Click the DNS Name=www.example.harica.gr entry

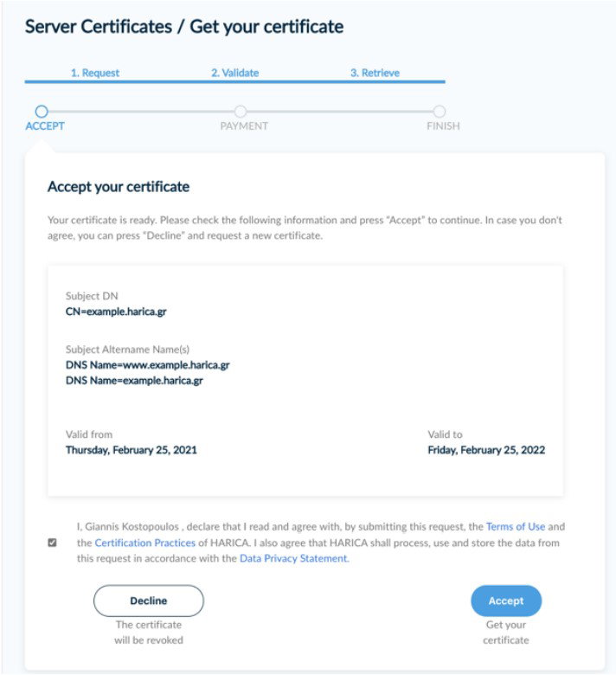point(148,365)
